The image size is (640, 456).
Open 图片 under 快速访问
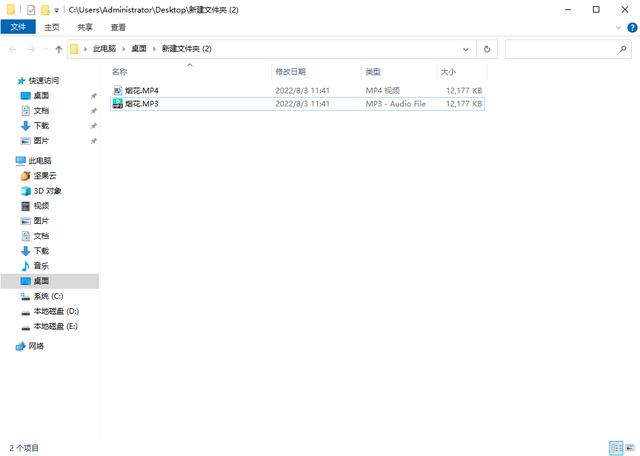pyautogui.click(x=41, y=141)
